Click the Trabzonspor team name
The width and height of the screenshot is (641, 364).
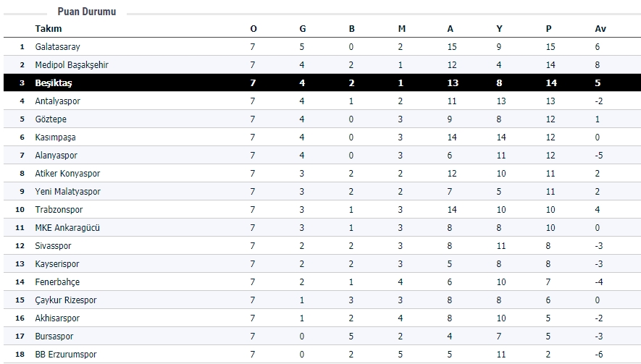[57, 210]
